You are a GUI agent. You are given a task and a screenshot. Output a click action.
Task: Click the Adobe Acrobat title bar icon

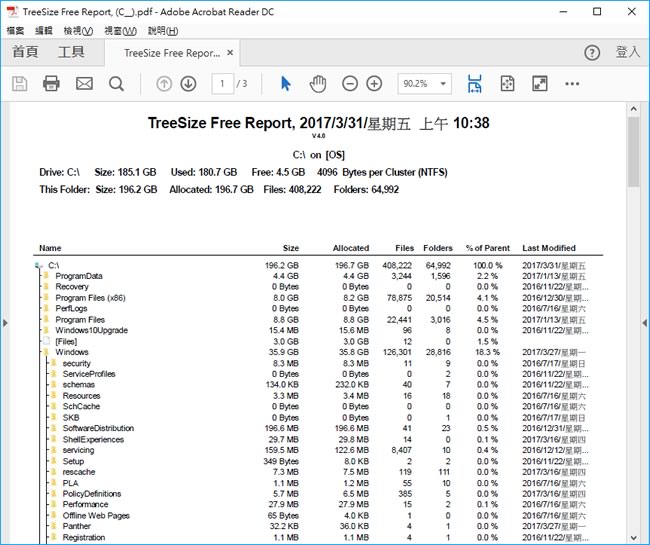[13, 12]
